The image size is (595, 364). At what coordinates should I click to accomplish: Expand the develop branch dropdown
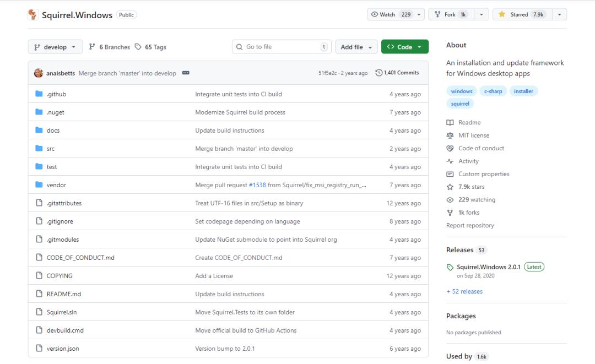(55, 47)
